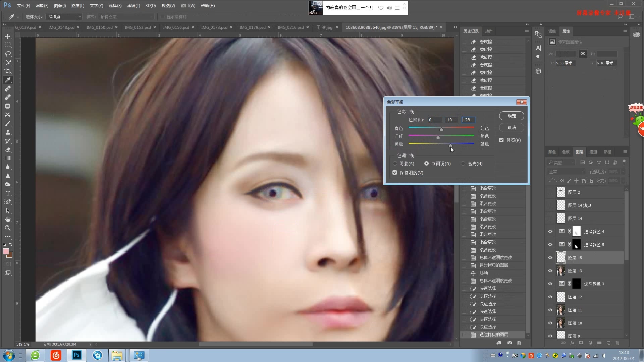The height and width of the screenshot is (362, 644).
Task: Select the Clone Stamp tool
Action: [x=8, y=132]
